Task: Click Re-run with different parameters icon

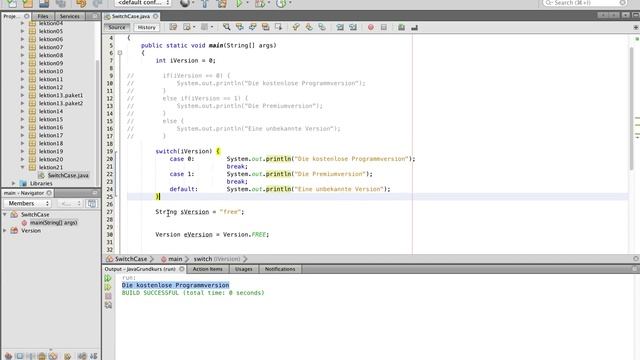Action: 108,287
